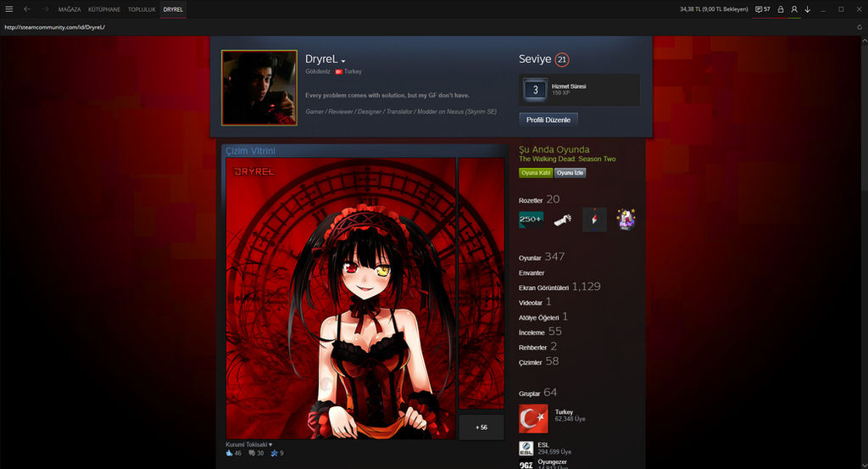Image resolution: width=868 pixels, height=469 pixels.
Task: Open the Videolar link
Action: [535, 302]
